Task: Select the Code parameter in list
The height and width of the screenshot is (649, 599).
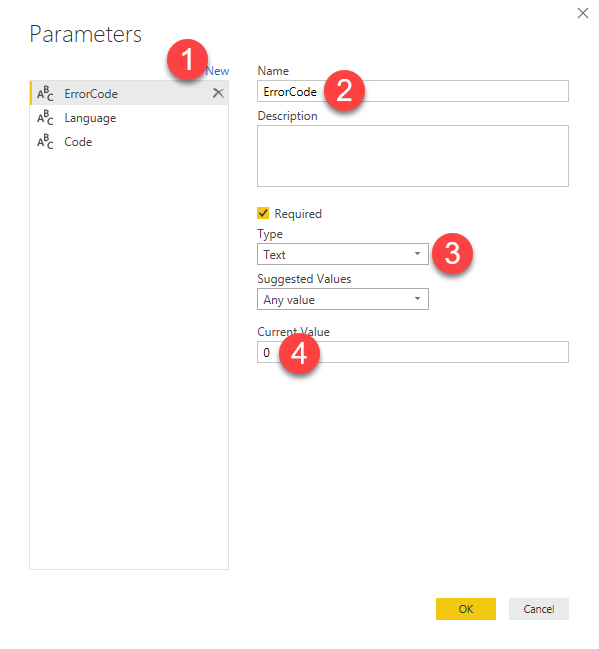Action: click(129, 142)
